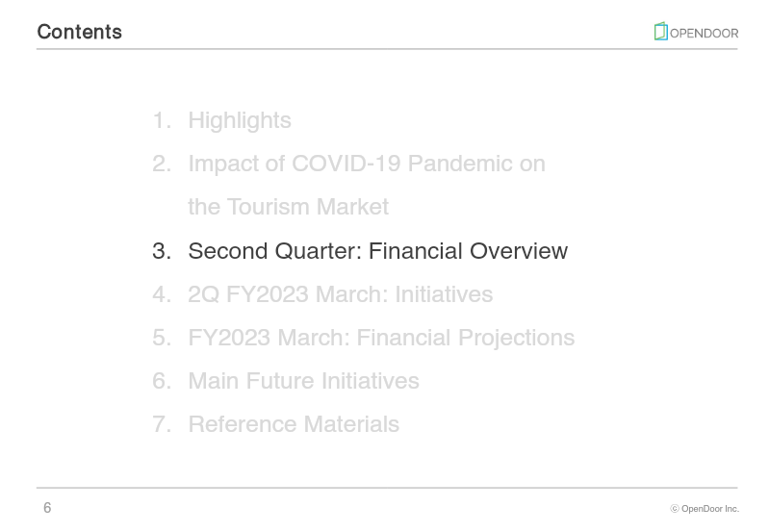
Task: Open the Highlights section entry
Action: point(240,120)
